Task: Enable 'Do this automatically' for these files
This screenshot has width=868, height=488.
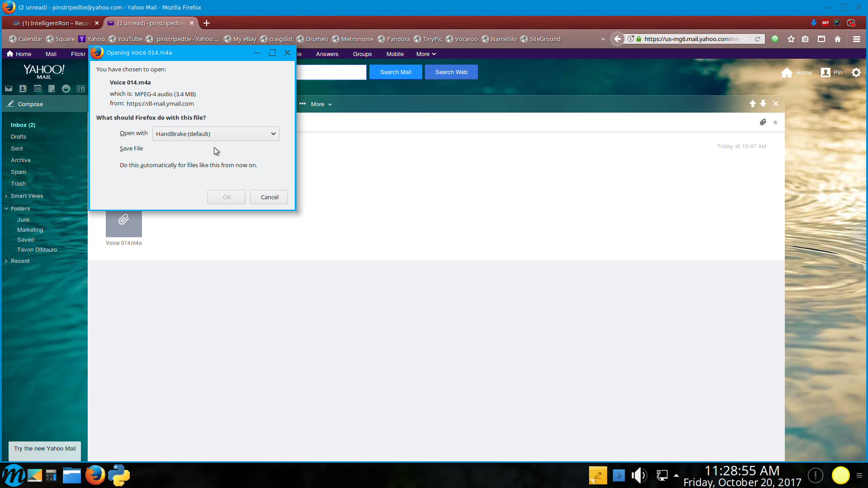Action: click(x=188, y=165)
